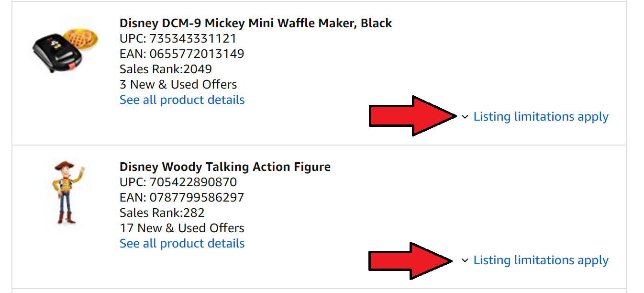The height and width of the screenshot is (293, 644).
Task: Click the UPC 735343331121 text
Action: [x=178, y=38]
